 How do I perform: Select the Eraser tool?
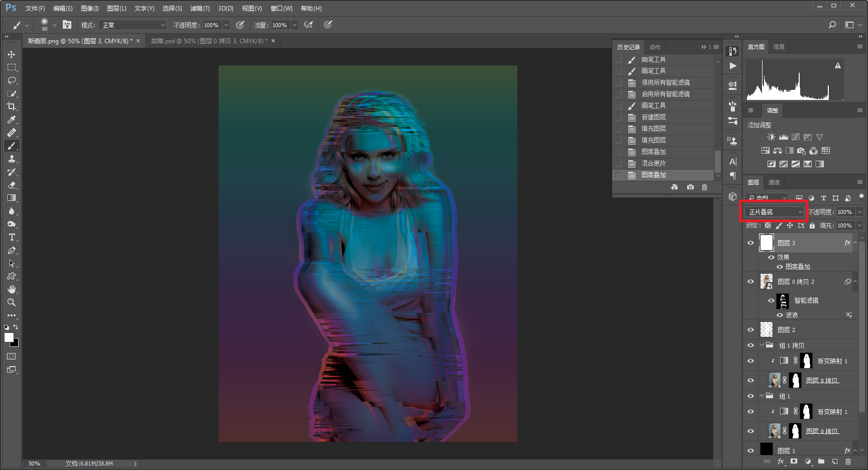11,185
